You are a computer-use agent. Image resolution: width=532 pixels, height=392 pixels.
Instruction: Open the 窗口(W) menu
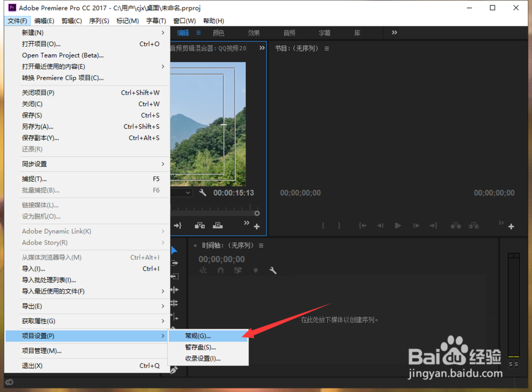click(x=185, y=21)
